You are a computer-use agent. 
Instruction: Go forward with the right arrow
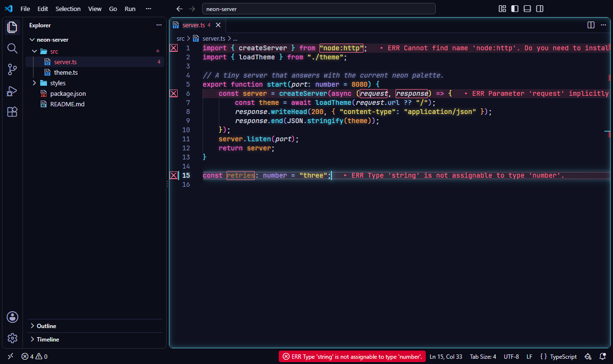[x=192, y=9]
